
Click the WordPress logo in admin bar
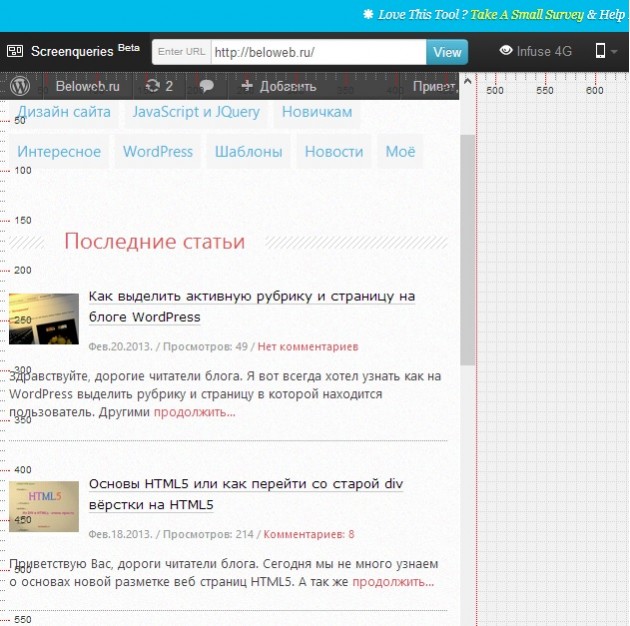(20, 86)
